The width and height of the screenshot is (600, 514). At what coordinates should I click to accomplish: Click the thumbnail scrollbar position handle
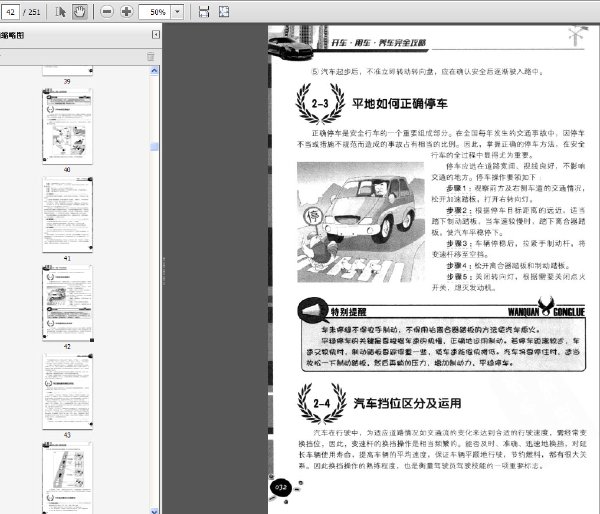(x=154, y=147)
